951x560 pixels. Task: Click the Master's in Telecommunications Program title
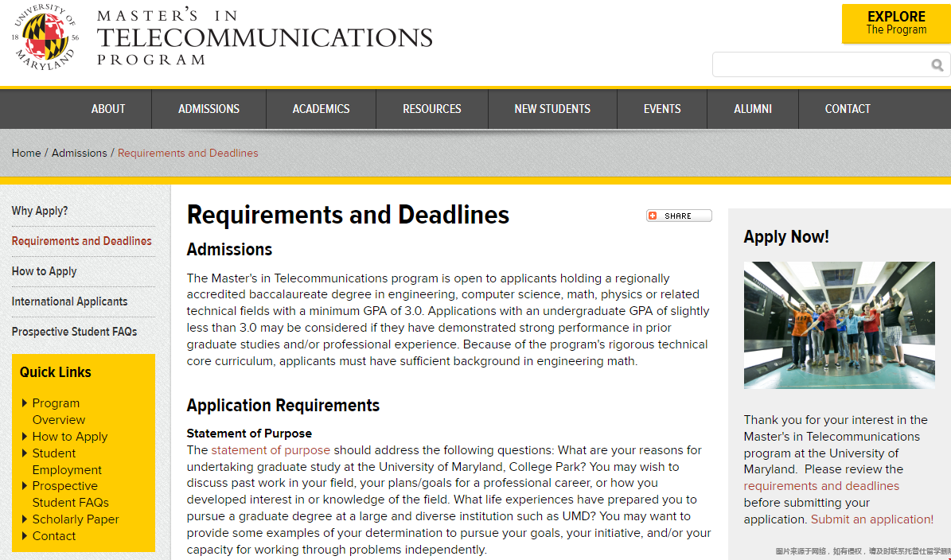(264, 37)
